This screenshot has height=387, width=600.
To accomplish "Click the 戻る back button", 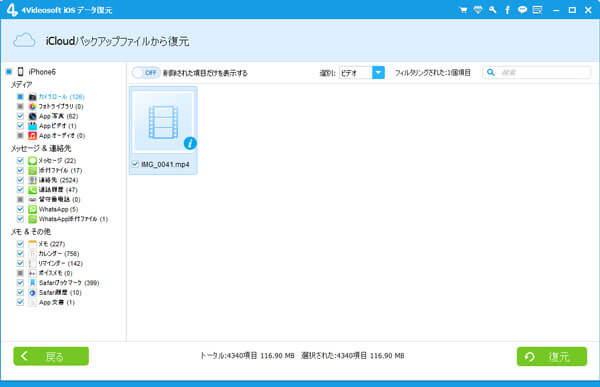I will [x=51, y=356].
